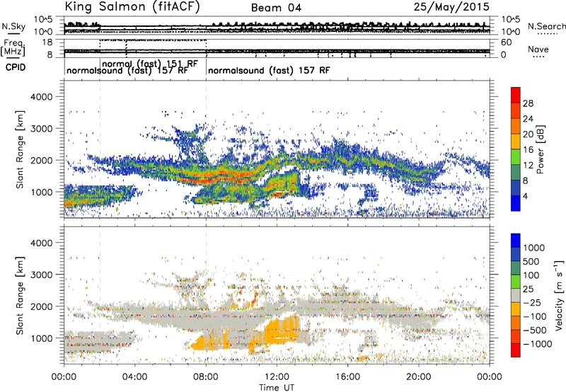
Task: Click the Nave axis value '60'
Action: [506, 42]
